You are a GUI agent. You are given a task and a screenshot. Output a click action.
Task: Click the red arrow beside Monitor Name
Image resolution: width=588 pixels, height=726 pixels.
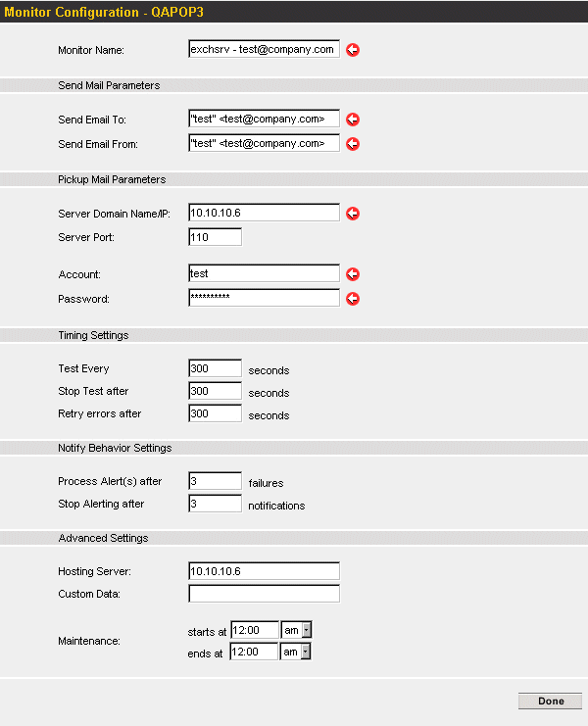[x=353, y=50]
